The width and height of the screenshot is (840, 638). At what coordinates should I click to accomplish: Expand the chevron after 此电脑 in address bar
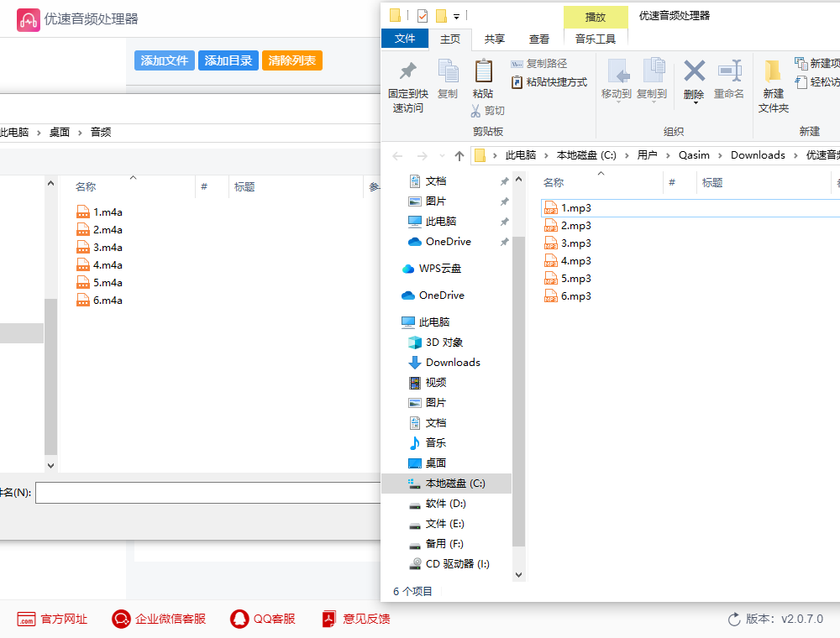pos(546,156)
